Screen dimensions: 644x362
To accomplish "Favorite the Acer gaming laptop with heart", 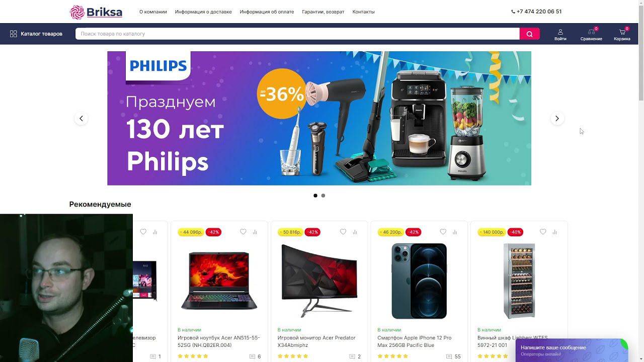I will pos(243,232).
